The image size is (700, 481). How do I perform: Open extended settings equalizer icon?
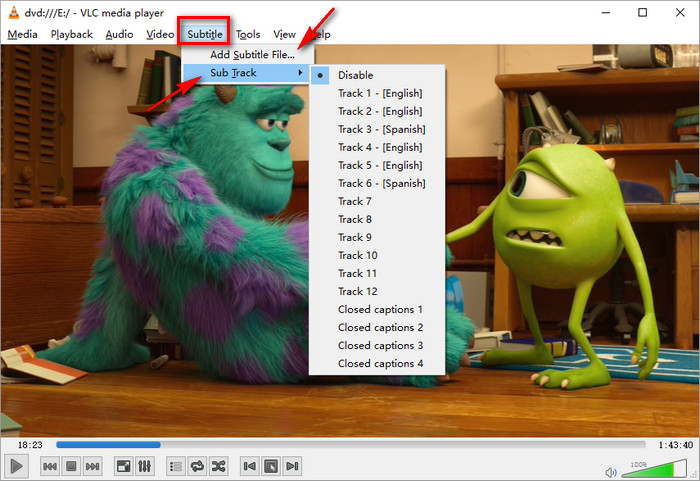[145, 466]
